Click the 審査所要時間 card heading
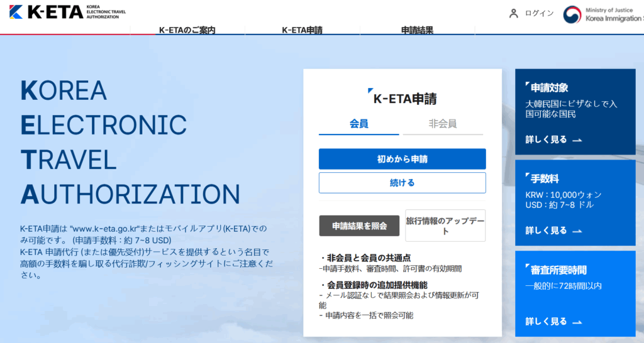The height and width of the screenshot is (343, 644). click(x=558, y=270)
